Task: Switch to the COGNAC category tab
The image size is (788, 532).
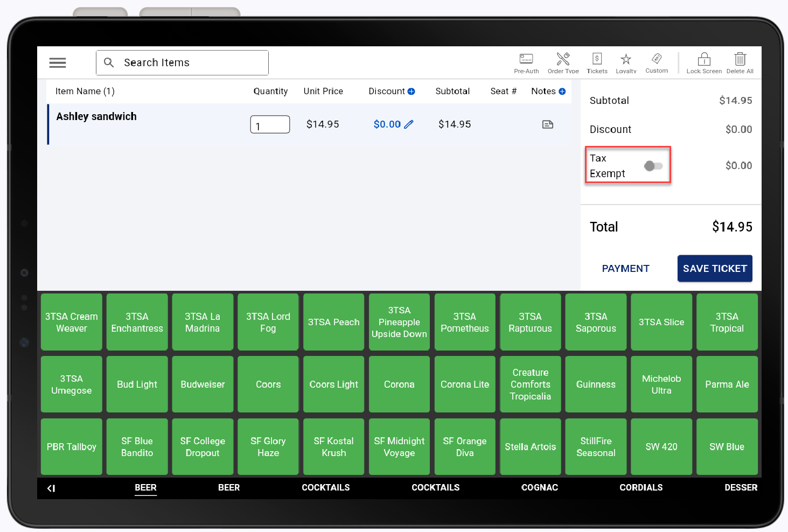Action: (539, 487)
